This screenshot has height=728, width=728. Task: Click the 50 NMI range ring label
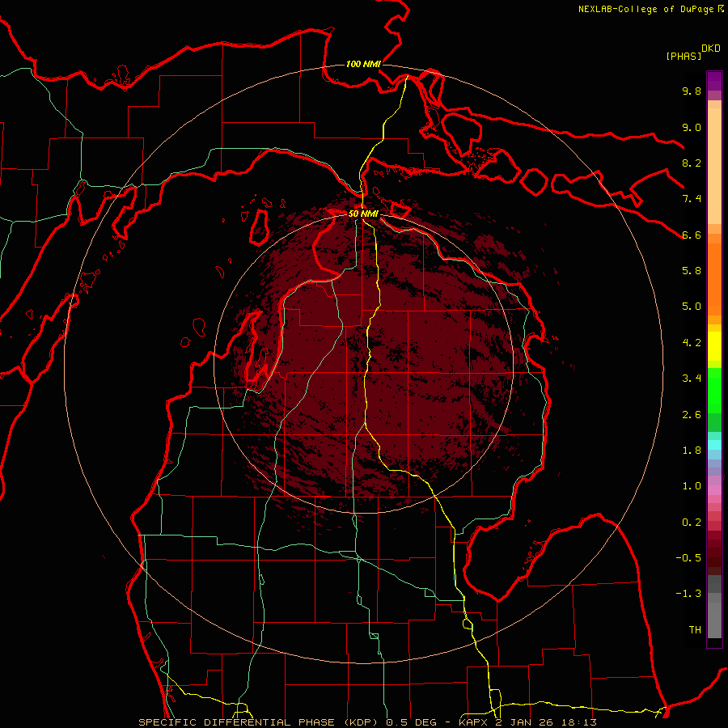coord(363,214)
